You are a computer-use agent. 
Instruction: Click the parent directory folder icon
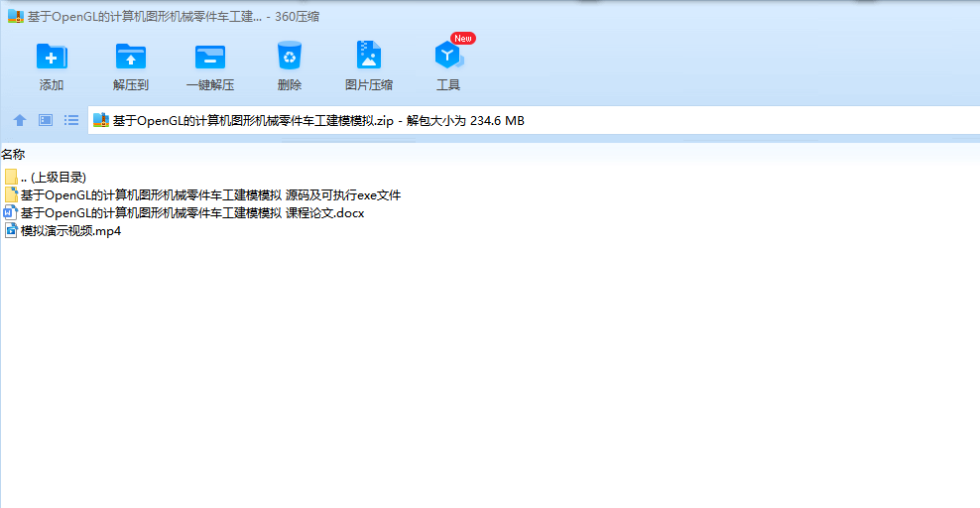pos(11,178)
